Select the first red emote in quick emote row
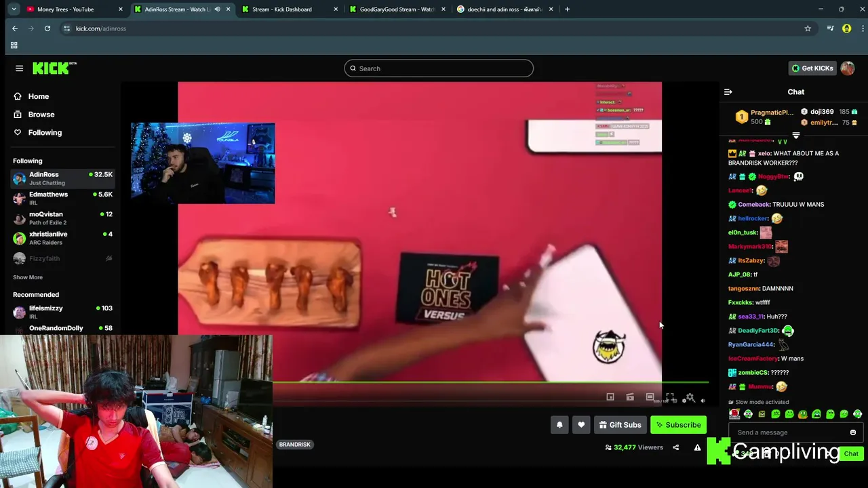The width and height of the screenshot is (868, 488). (x=734, y=414)
